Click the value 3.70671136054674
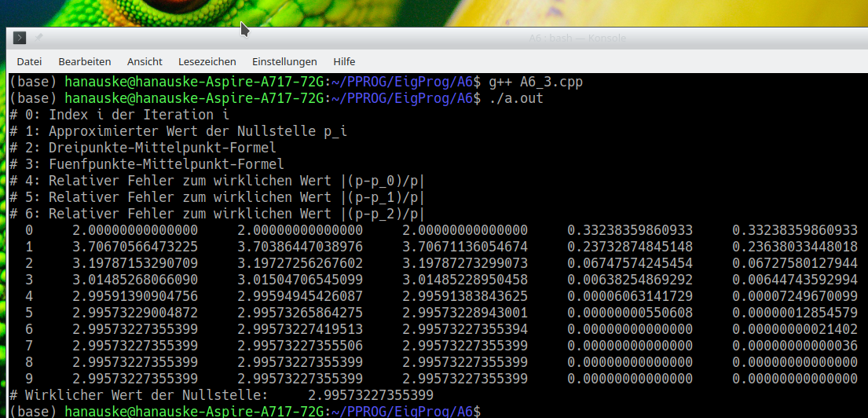 coord(465,247)
